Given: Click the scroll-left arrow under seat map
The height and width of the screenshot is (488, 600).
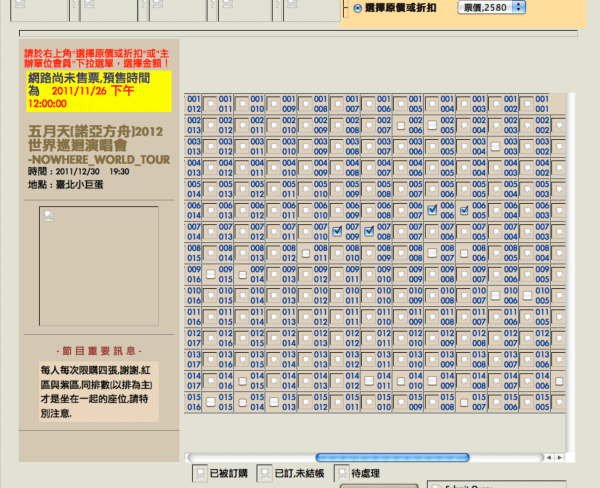Looking at the screenshot, I should (549, 457).
